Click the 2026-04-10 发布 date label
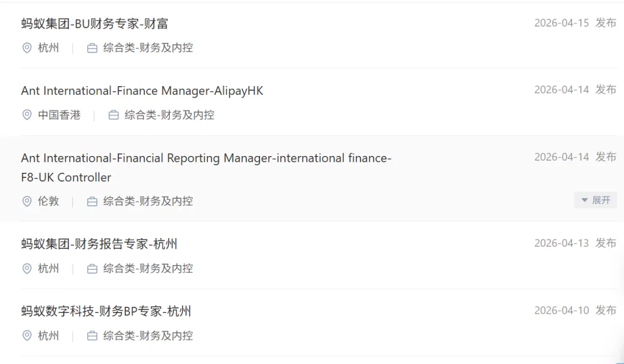The image size is (624, 364). tap(575, 310)
